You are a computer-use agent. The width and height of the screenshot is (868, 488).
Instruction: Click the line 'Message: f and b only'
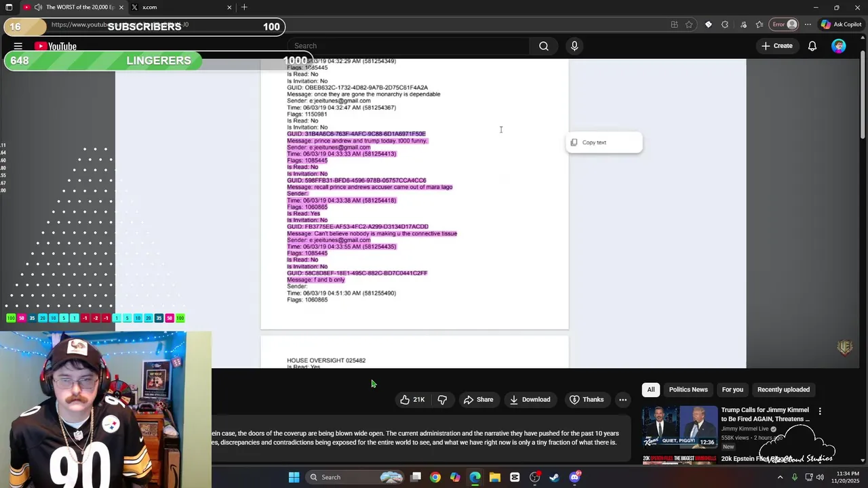[x=316, y=280]
